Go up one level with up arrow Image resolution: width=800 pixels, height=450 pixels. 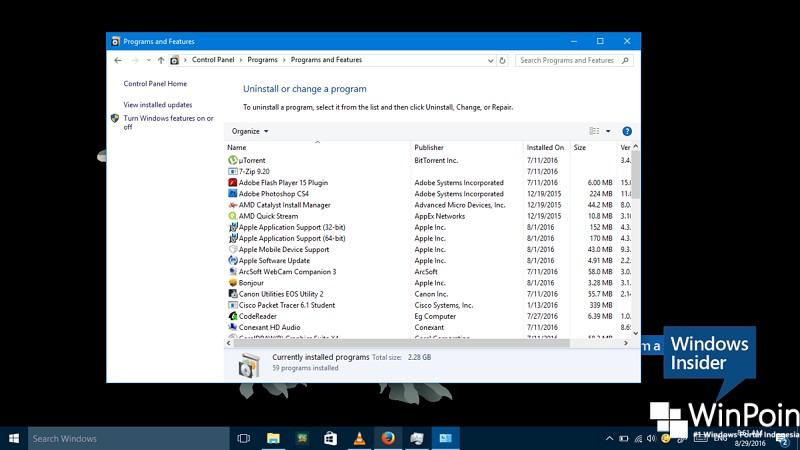[161, 60]
